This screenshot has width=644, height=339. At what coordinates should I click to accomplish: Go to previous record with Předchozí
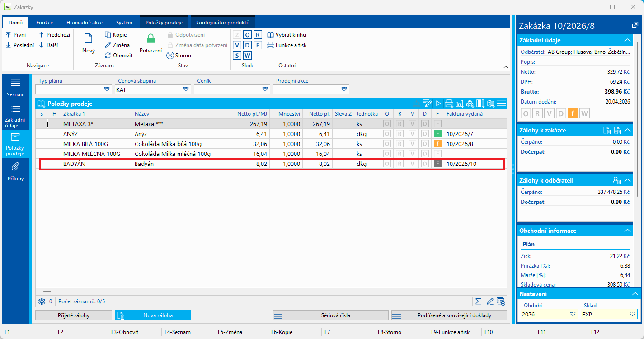(54, 35)
